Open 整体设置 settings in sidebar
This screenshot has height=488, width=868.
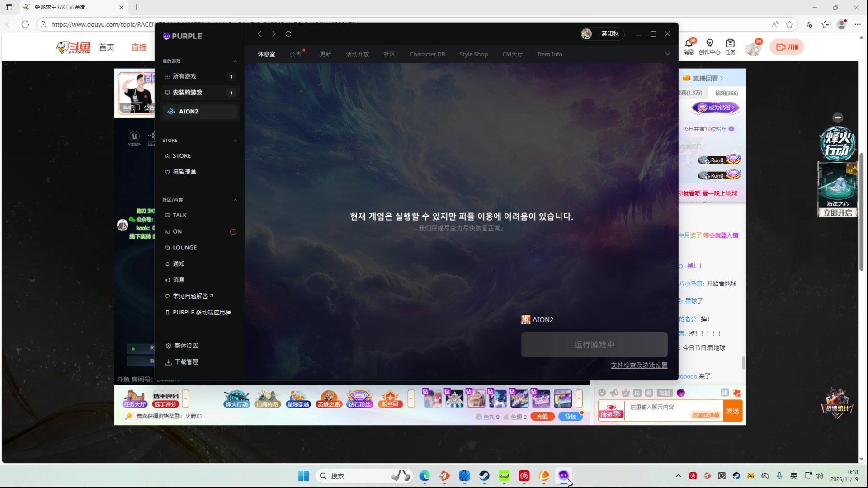(x=186, y=346)
